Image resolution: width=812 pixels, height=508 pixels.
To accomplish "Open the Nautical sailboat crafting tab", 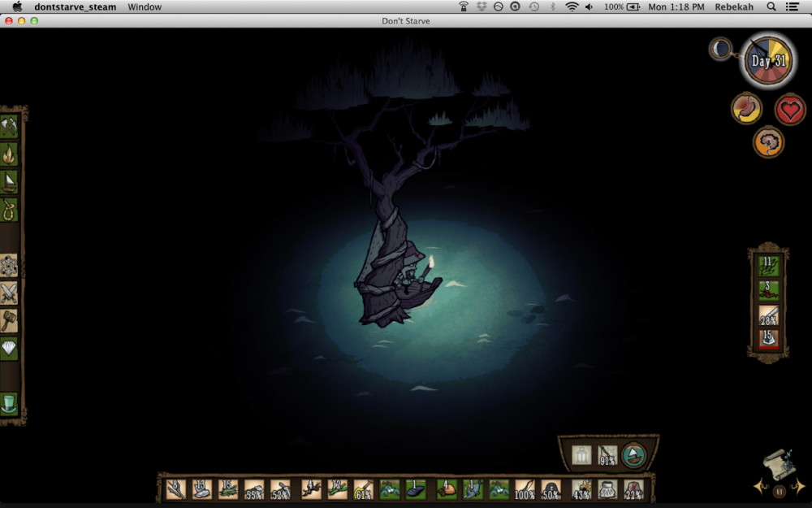I will (x=9, y=181).
